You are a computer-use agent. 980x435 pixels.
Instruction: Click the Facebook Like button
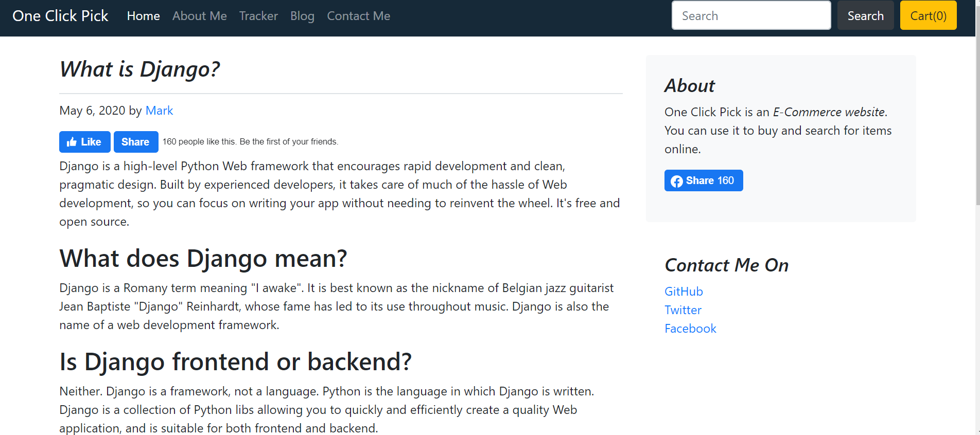84,142
